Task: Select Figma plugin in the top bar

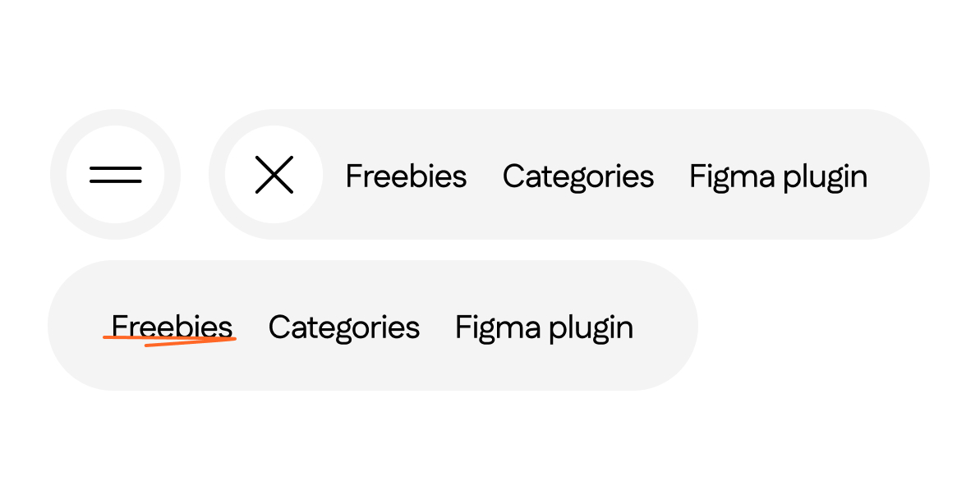Action: 778,176
